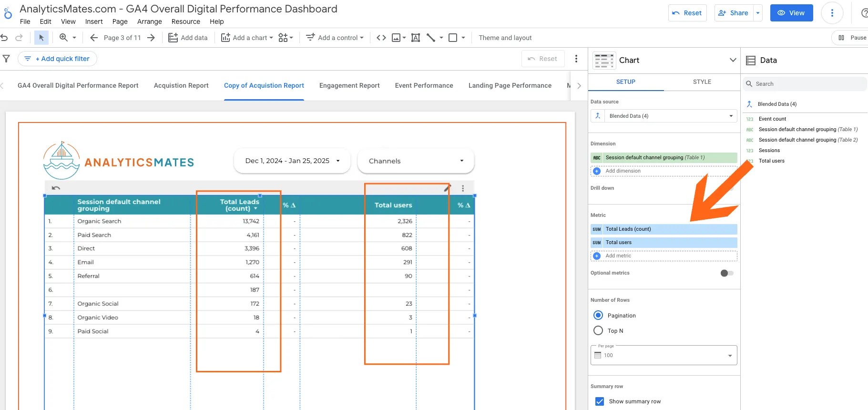Activate the selection mode pointer tool
The width and height of the screenshot is (868, 410).
pyautogui.click(x=41, y=38)
